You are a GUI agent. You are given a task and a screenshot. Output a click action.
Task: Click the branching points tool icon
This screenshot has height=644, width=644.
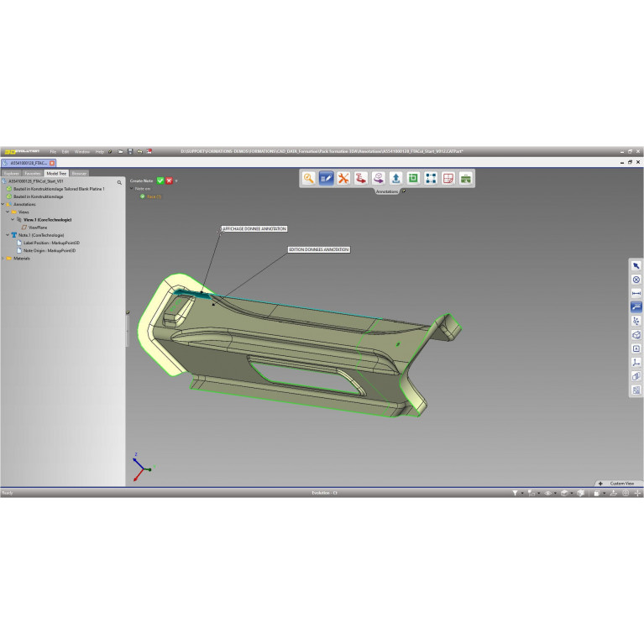[636, 321]
